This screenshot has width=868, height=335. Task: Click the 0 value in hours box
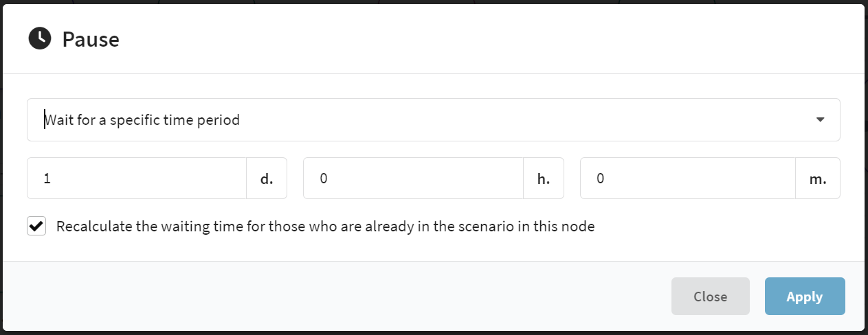point(324,178)
